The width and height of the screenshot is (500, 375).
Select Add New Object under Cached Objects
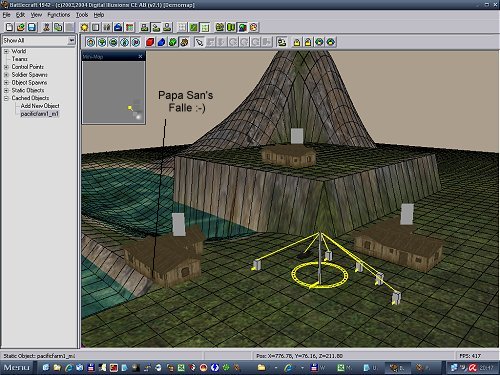[40, 106]
